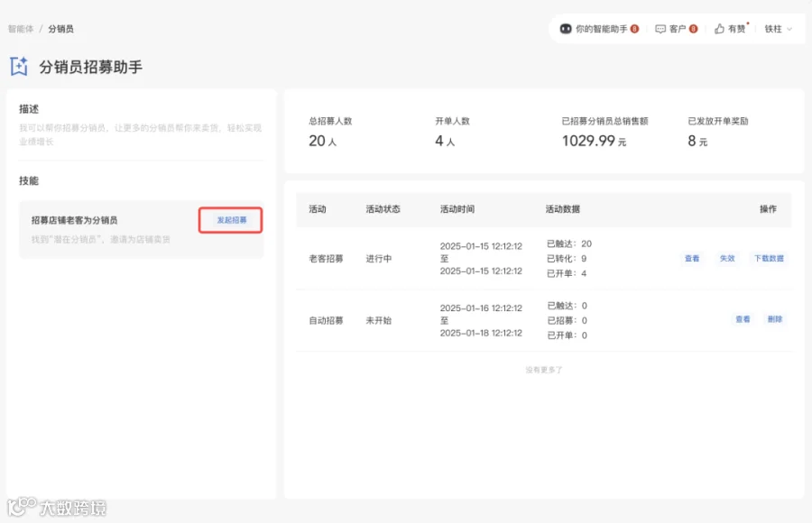The image size is (812, 523).
Task: Click the 有赞 thumbs-up icon
Action: click(719, 29)
